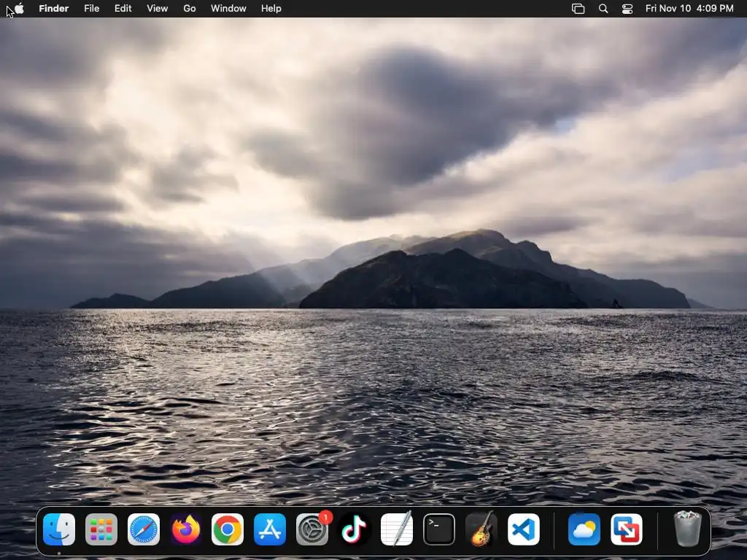Open the Help menu

click(271, 9)
